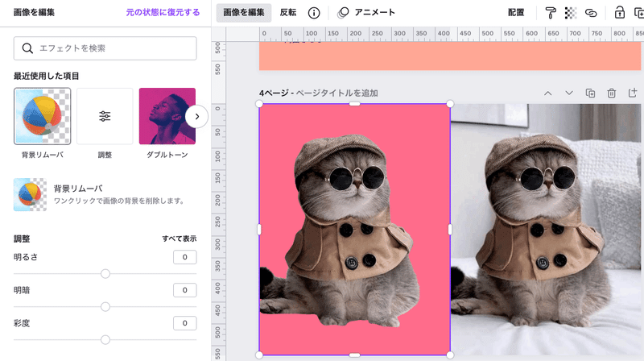This screenshot has width=644, height=361.
Task: Click the magnifier icon in the effect search
Action: (27, 48)
